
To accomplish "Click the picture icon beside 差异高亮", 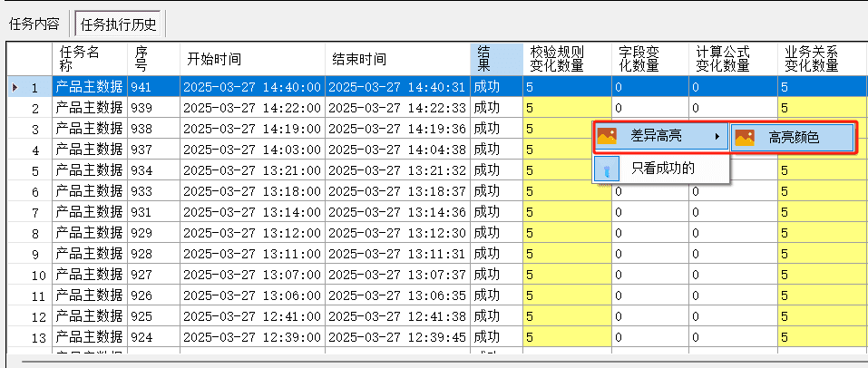I will click(607, 136).
